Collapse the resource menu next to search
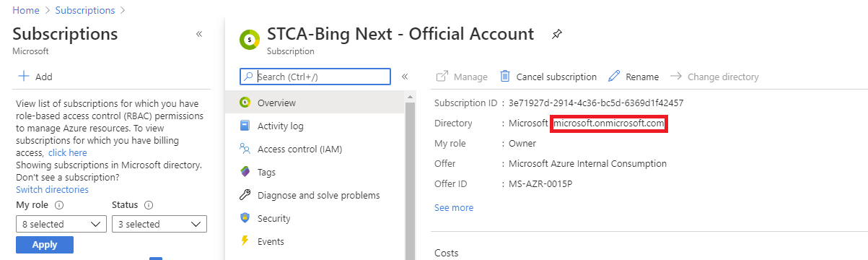This screenshot has width=868, height=260. click(x=405, y=76)
